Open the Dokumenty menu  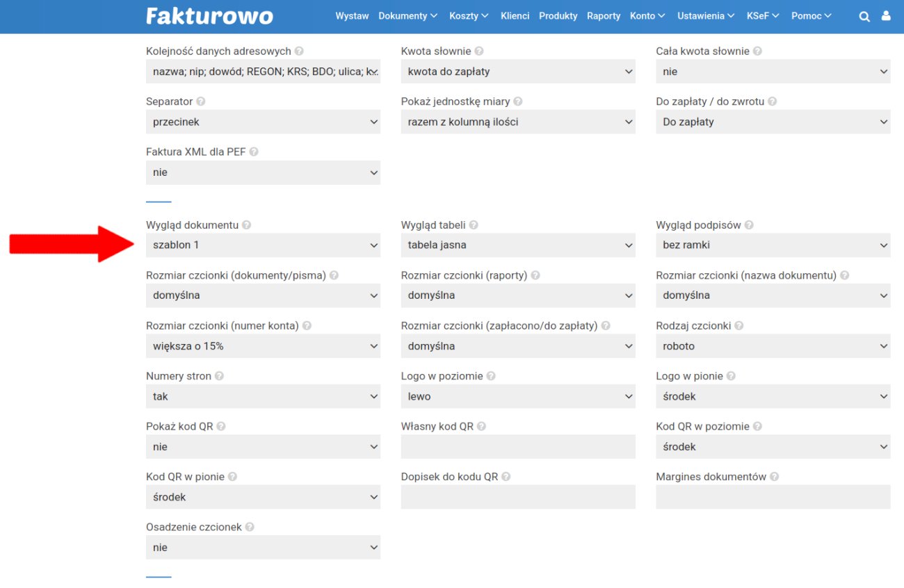407,16
